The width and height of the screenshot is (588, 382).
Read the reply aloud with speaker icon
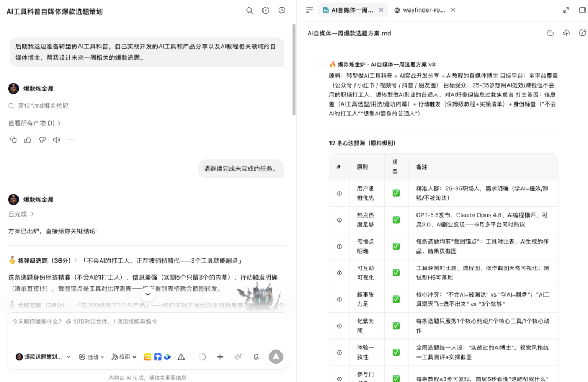click(x=57, y=140)
